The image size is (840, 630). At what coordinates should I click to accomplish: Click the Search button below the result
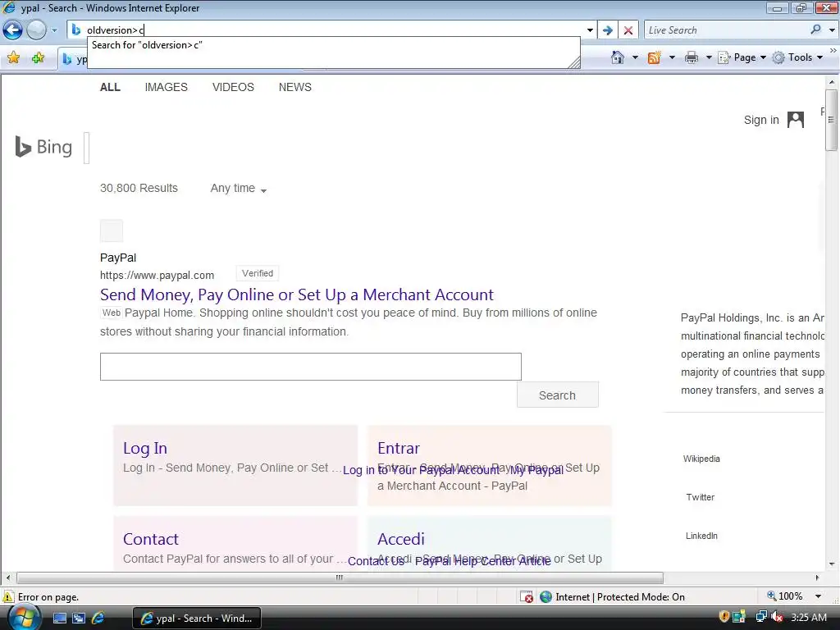coord(557,395)
